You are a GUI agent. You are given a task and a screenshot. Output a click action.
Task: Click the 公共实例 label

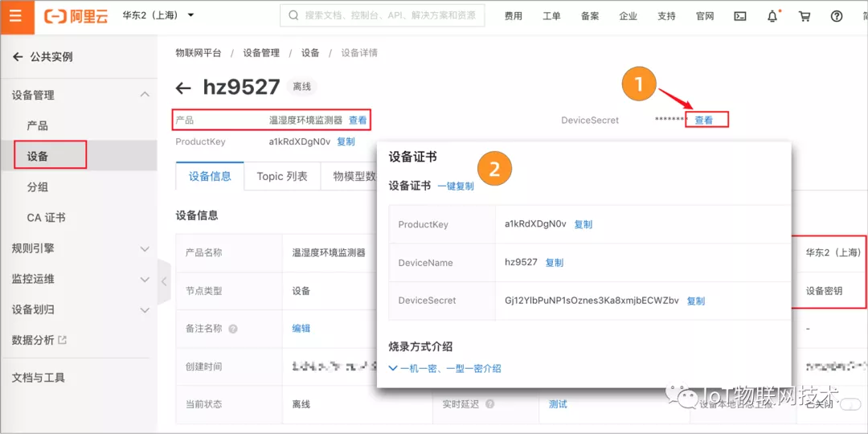pyautogui.click(x=51, y=56)
